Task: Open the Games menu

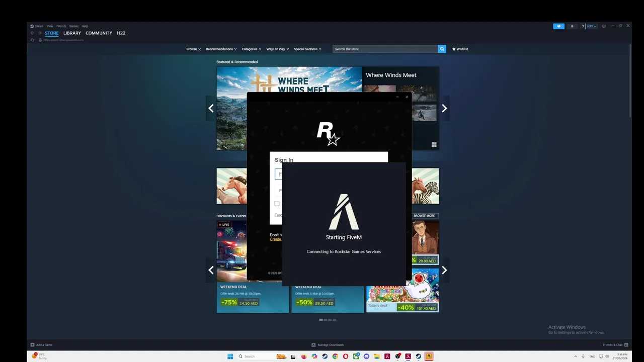Action: point(74,26)
